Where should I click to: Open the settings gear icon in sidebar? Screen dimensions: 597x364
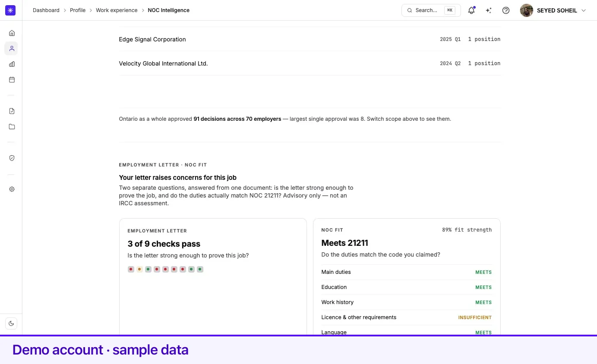[x=12, y=189]
